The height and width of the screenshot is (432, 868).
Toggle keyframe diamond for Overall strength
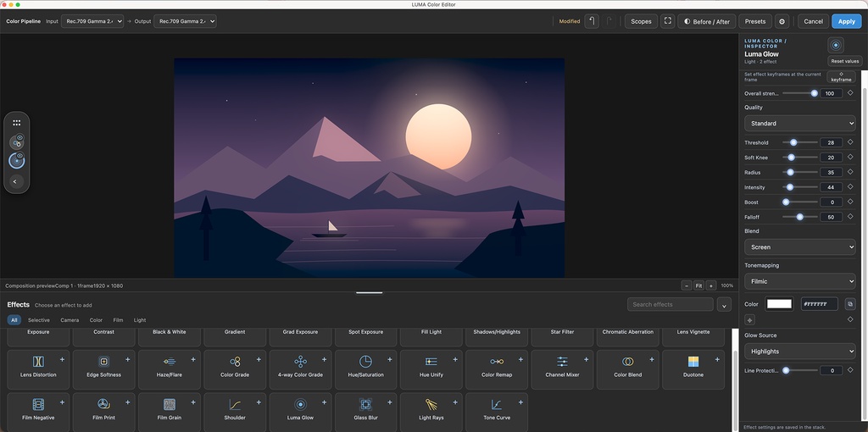coord(850,93)
